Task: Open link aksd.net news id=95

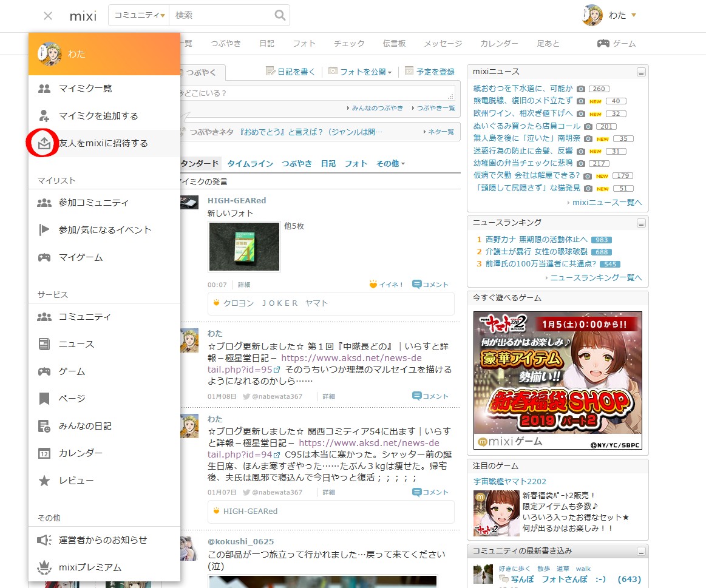Action: click(x=314, y=364)
